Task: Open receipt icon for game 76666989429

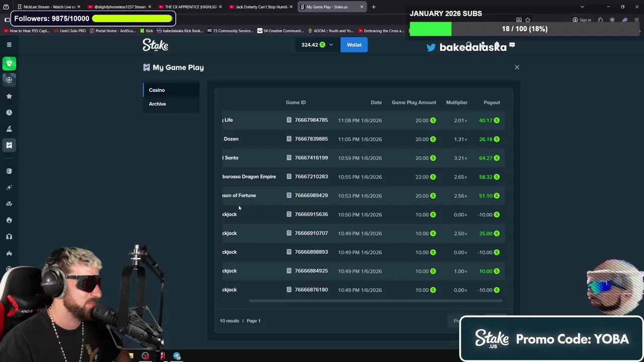Action: [x=289, y=196]
